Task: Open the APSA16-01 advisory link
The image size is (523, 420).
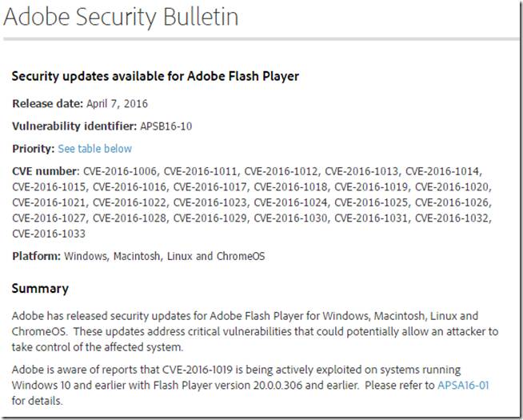Action: pos(463,385)
